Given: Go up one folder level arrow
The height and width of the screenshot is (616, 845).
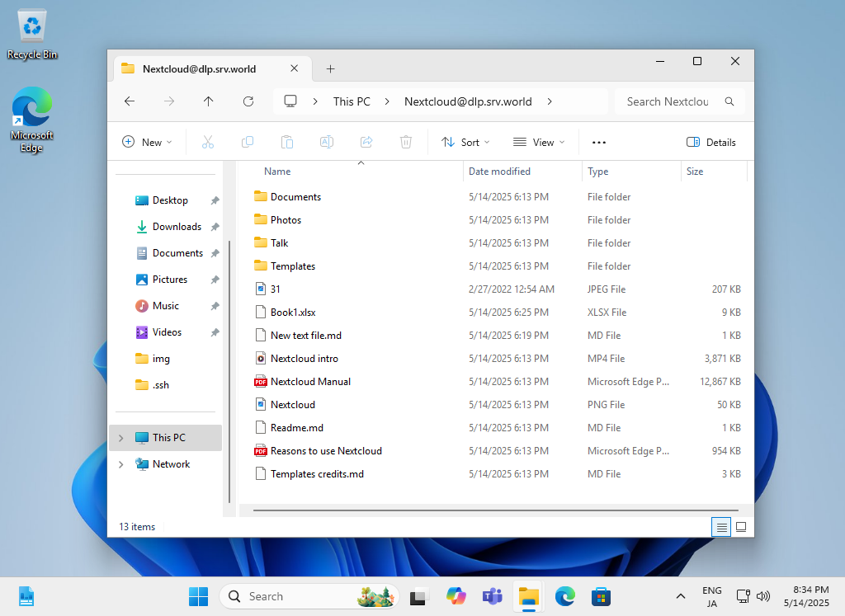Looking at the screenshot, I should 209,101.
